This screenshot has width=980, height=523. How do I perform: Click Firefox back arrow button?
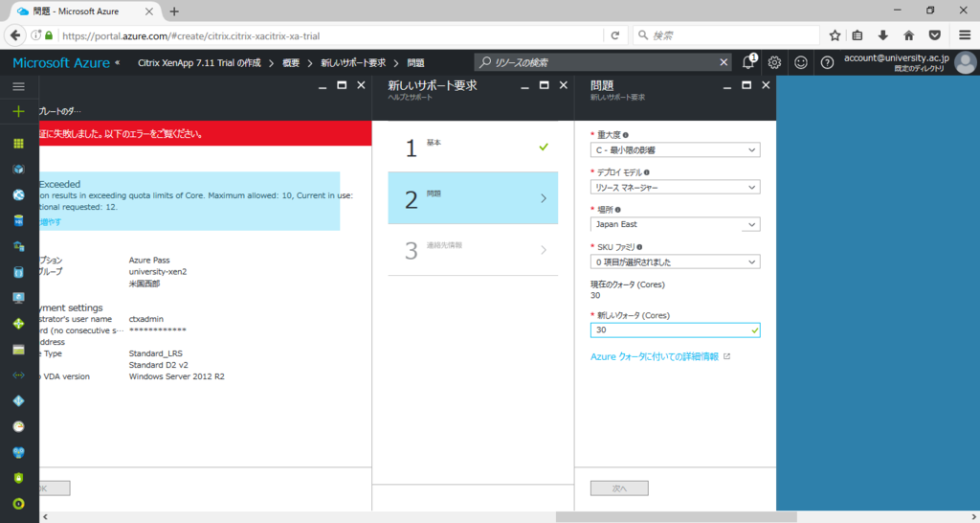point(15,35)
